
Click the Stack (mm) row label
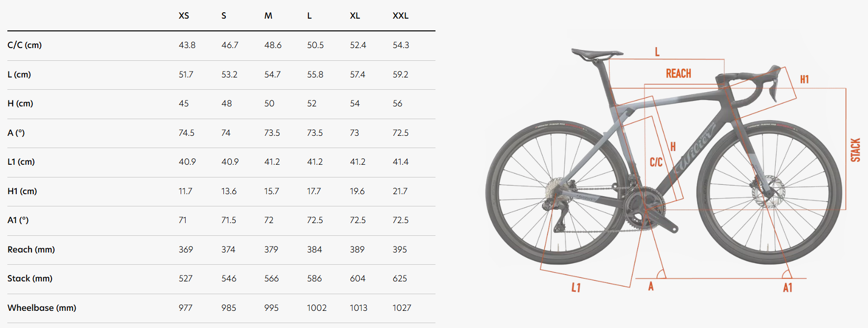[x=30, y=278]
